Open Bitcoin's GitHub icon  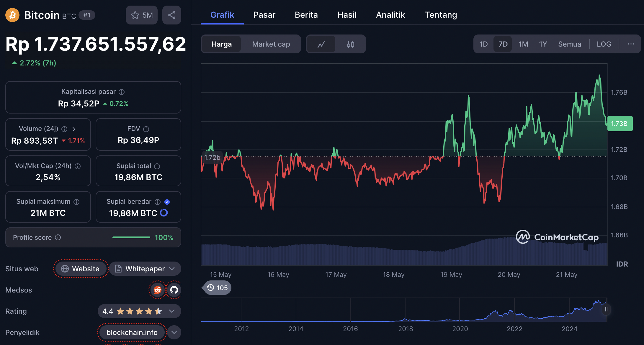[x=174, y=290]
